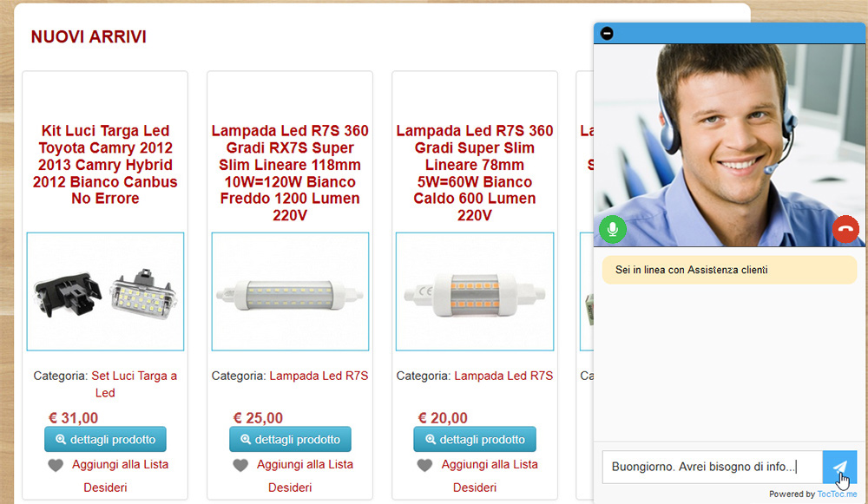Click the heart icon under the €20,00 lamp
The height and width of the screenshot is (504, 868).
pyautogui.click(x=424, y=465)
